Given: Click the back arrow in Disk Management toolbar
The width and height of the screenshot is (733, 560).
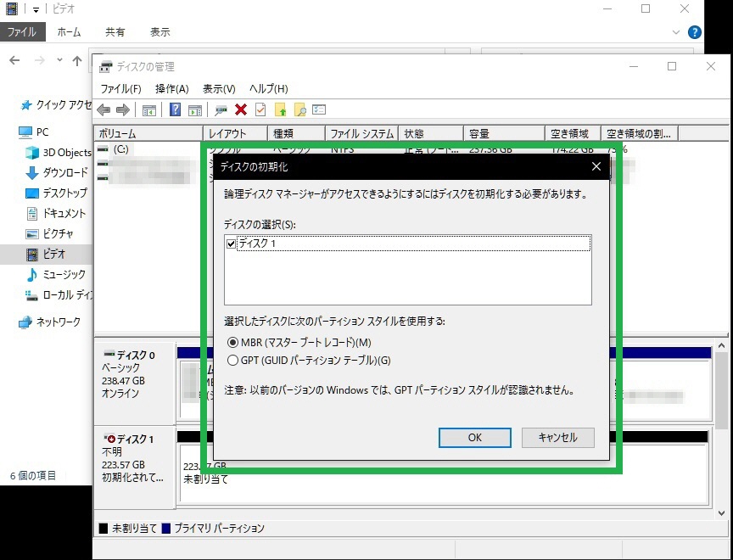Looking at the screenshot, I should point(104,109).
